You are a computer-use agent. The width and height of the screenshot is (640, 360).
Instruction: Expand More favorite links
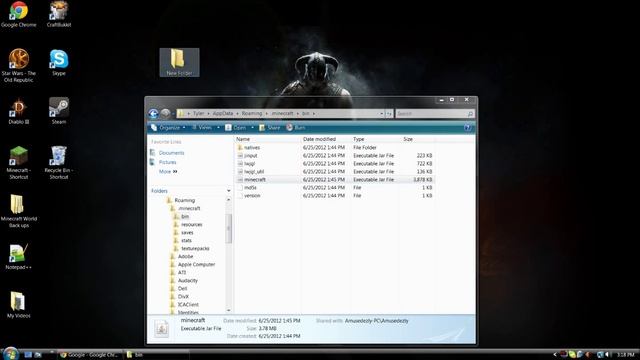(x=168, y=171)
